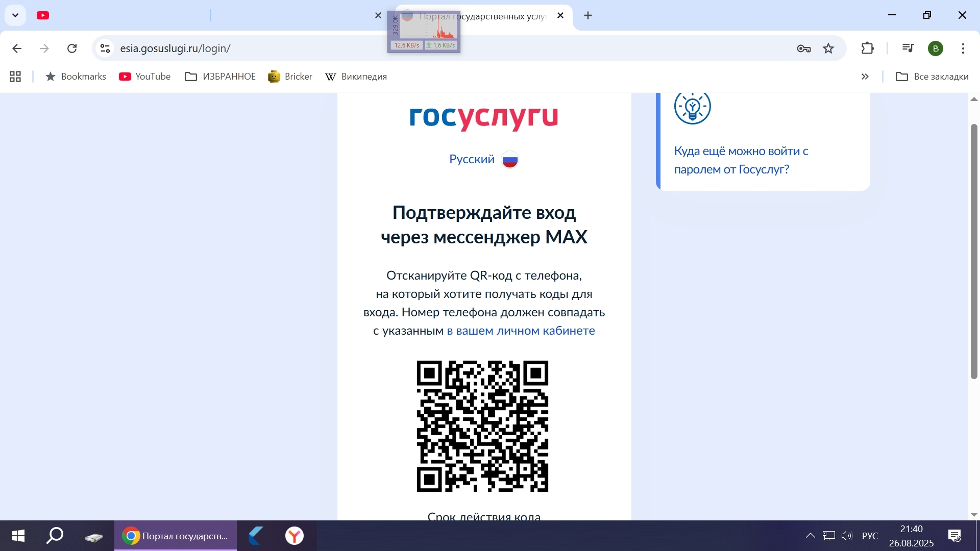Click the lightbulb hint icon
Screen dimensions: 980x551
point(693,108)
